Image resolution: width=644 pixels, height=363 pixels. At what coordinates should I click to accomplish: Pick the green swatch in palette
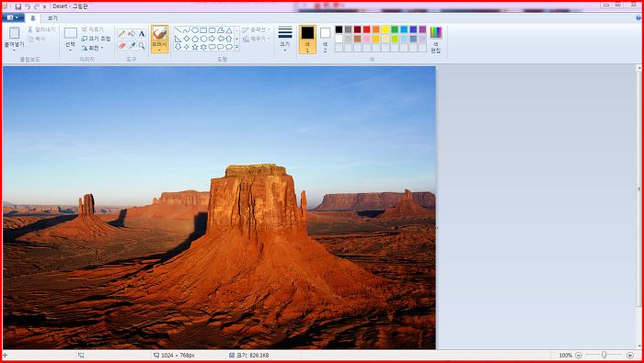(395, 29)
